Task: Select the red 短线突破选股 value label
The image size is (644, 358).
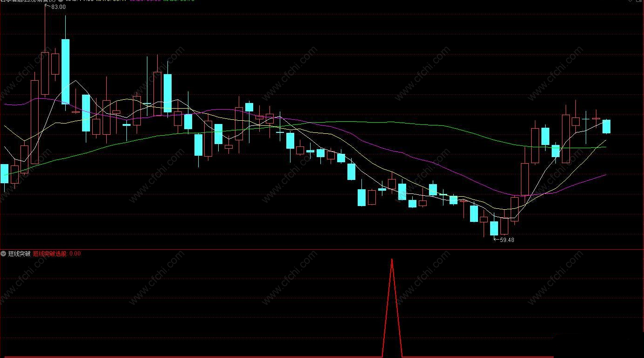Action: pyautogui.click(x=57, y=254)
